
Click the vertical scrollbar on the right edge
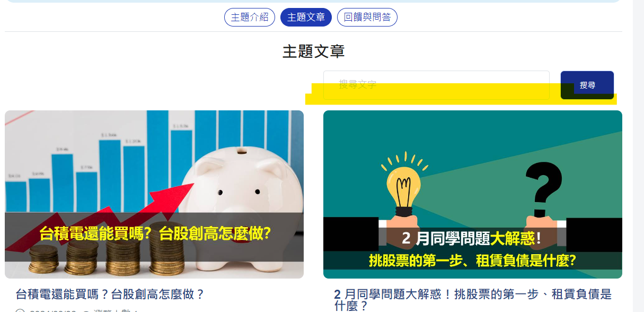[638, 156]
